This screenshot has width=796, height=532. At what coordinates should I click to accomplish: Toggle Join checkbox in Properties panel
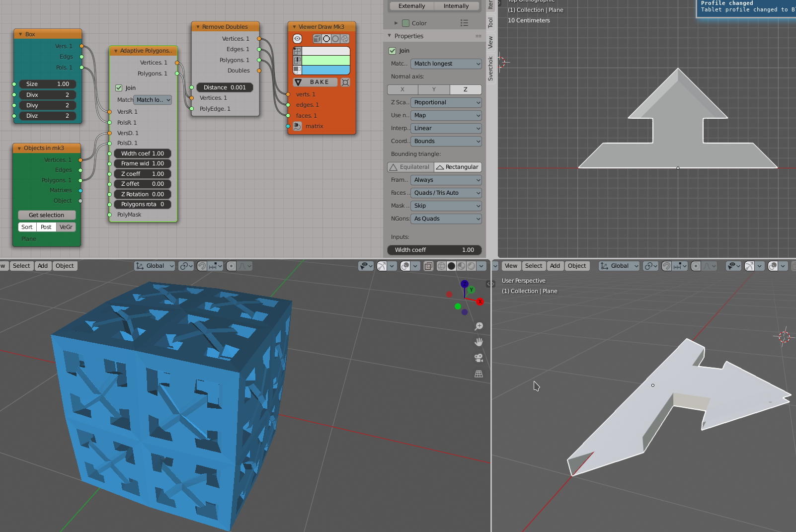click(x=393, y=51)
